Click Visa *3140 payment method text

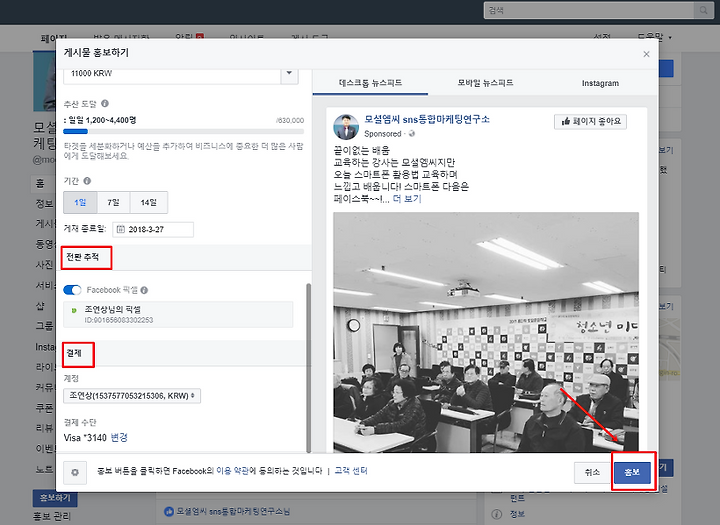[x=85, y=438]
